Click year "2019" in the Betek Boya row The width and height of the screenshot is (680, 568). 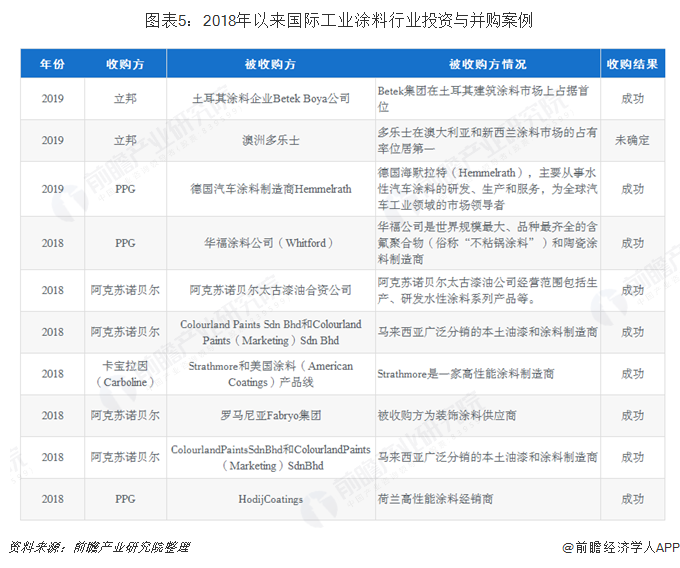52,99
